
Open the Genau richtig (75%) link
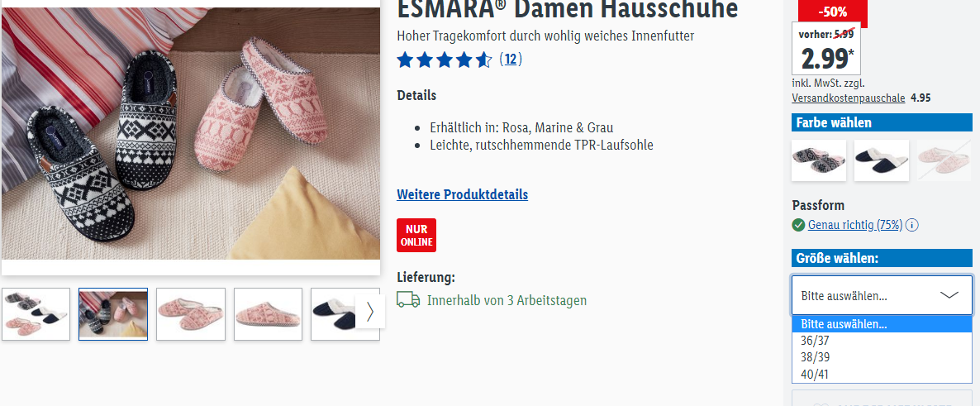coord(855,225)
